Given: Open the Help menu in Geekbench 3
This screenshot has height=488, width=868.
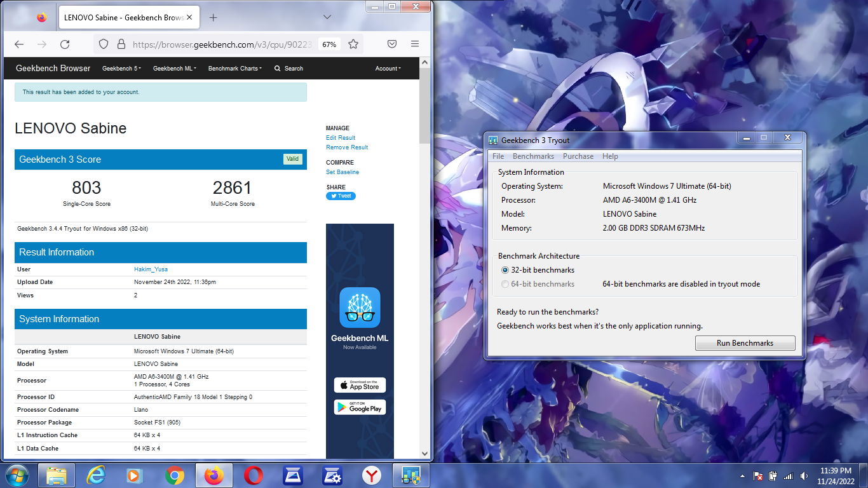Looking at the screenshot, I should point(610,156).
